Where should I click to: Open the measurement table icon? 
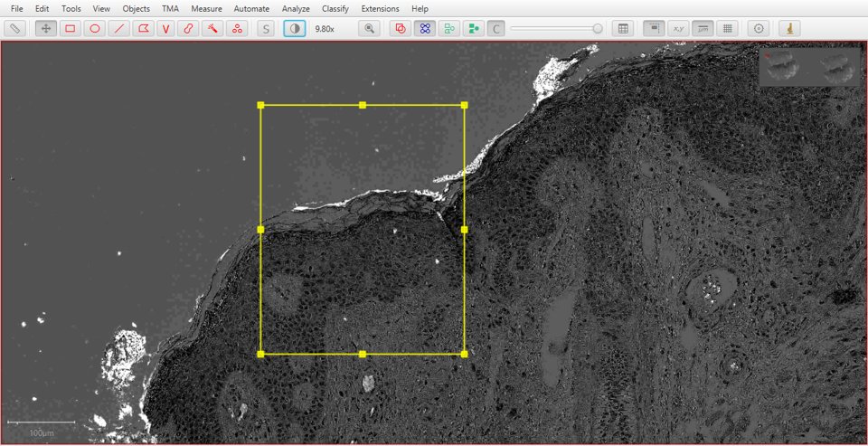pos(623,28)
